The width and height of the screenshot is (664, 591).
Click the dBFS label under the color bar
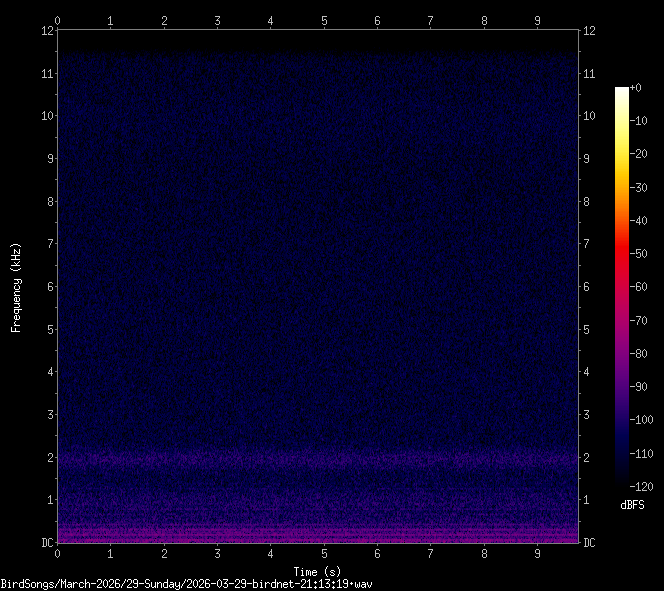pyautogui.click(x=631, y=505)
